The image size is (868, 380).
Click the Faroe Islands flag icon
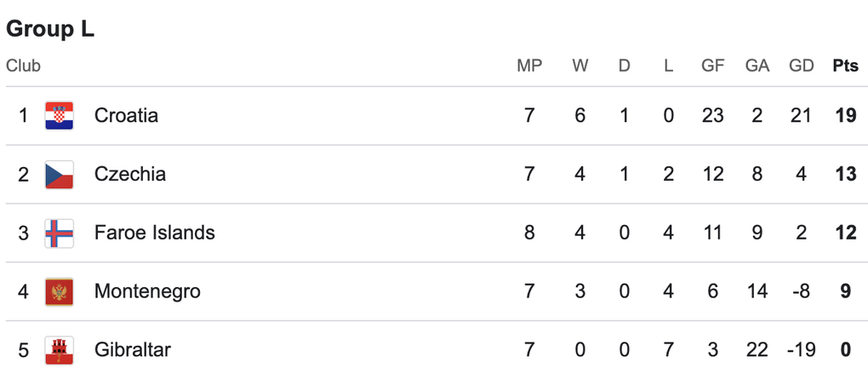tap(60, 233)
